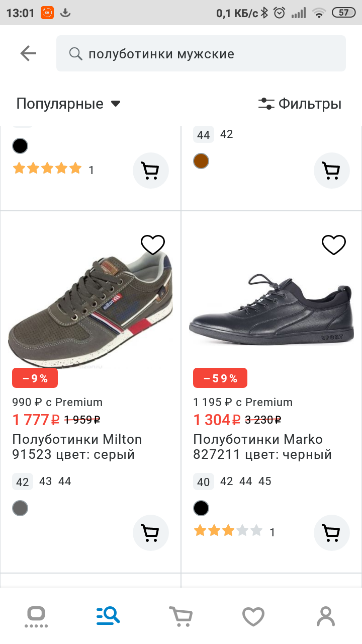Viewport: 362px width, 644px height.
Task: Open the profile icon in bottom bar
Action: pyautogui.click(x=326, y=616)
